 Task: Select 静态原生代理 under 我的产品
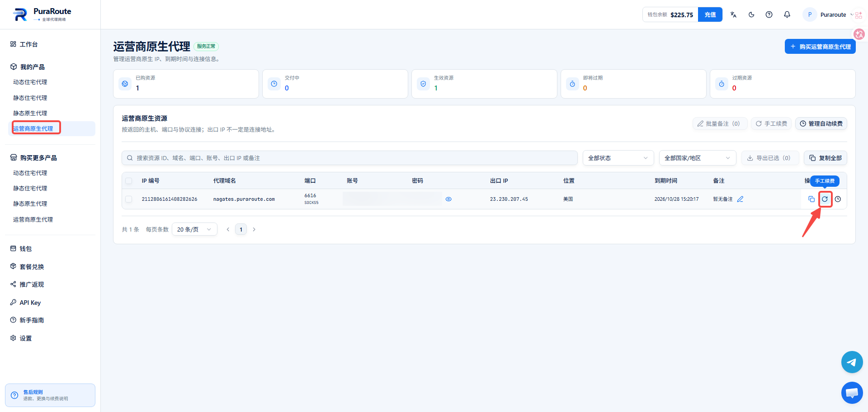[x=30, y=113]
